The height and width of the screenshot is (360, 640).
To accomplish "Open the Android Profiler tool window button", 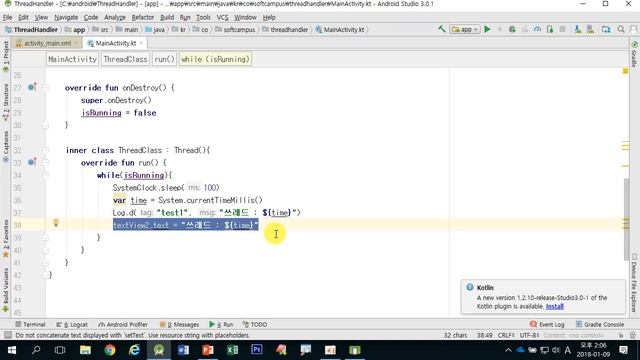I will click(123, 324).
